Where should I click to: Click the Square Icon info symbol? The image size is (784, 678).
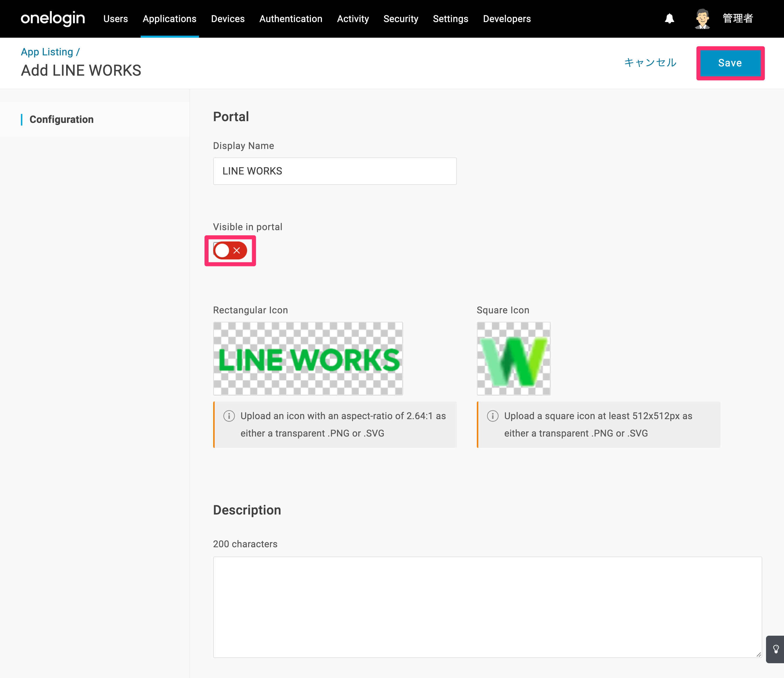tap(493, 416)
